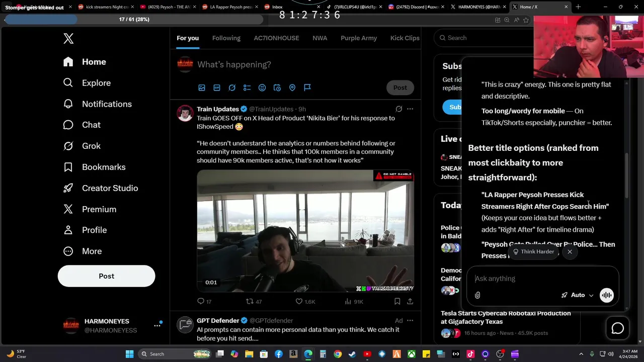Click the Grok panel scrollbar

626,176
